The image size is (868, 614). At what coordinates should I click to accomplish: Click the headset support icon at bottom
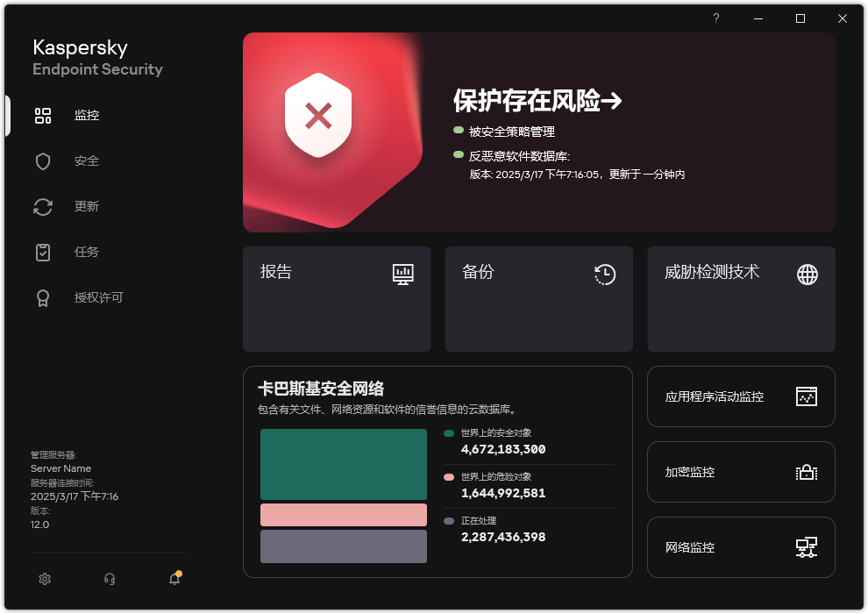(x=109, y=579)
